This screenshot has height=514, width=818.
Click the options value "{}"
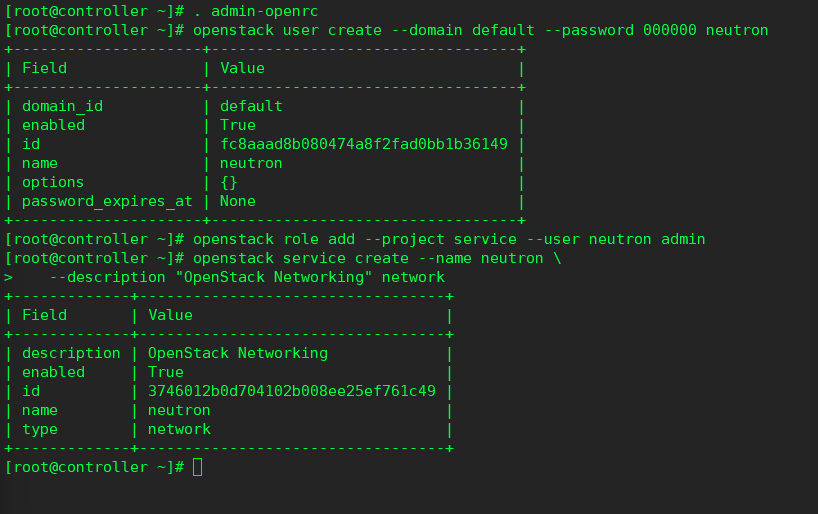(229, 182)
